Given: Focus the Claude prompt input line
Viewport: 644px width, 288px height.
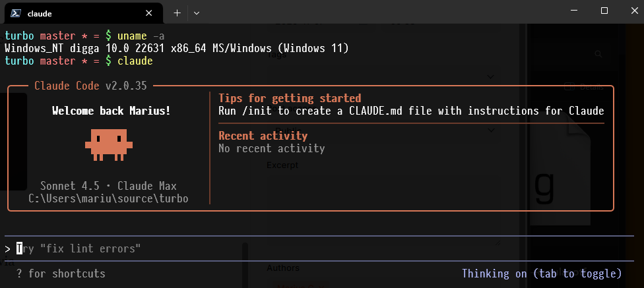Looking at the screenshot, I should (198, 248).
